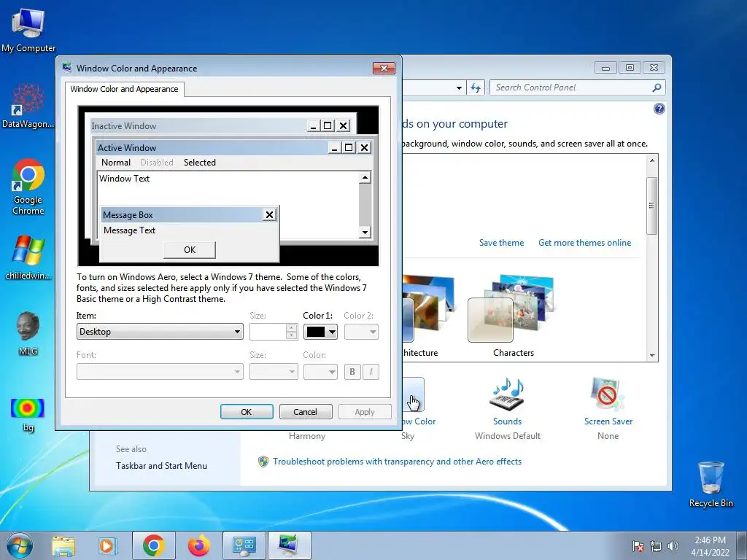The image size is (747, 560).
Task: Open My Computer desktop icon
Action: pyautogui.click(x=28, y=30)
